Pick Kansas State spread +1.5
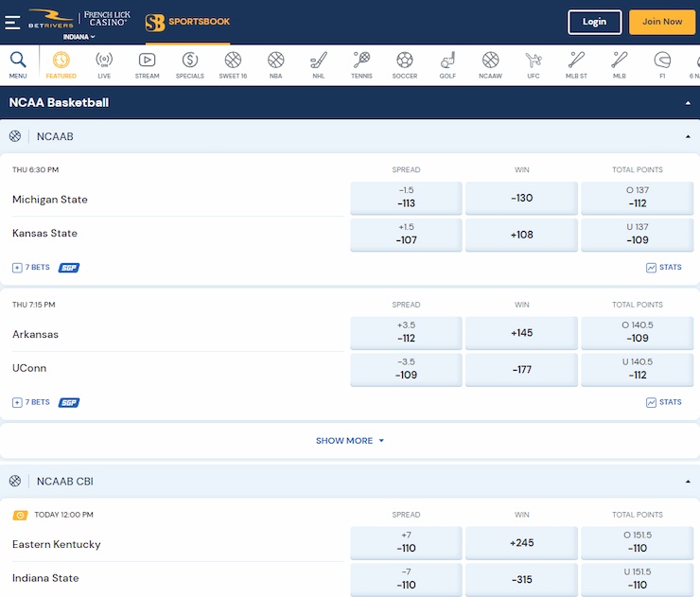Image resolution: width=700 pixels, height=597 pixels. pyautogui.click(x=406, y=235)
